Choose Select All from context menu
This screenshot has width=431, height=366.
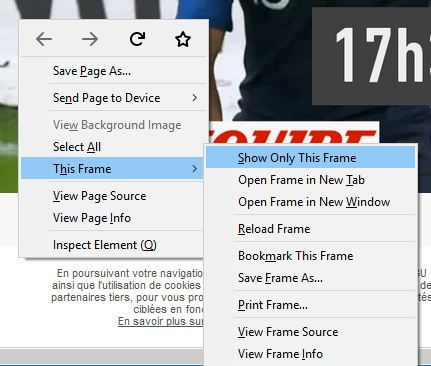point(113,147)
